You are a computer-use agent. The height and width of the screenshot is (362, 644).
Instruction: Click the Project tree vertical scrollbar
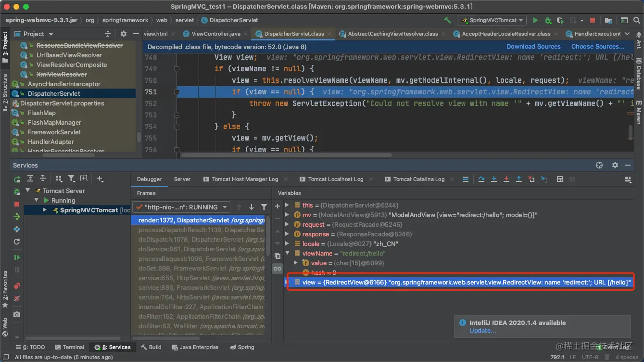[139, 137]
